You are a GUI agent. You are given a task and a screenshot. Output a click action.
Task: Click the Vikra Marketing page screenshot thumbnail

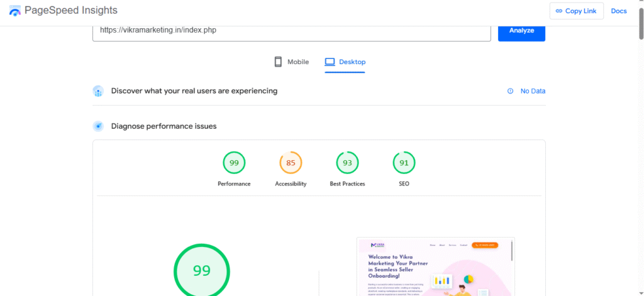point(435,266)
